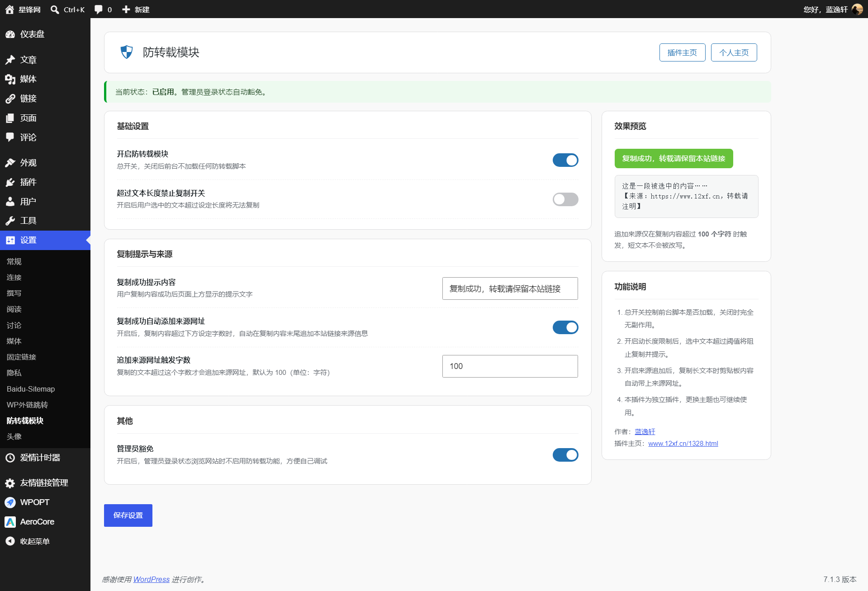868x591 pixels.
Task: Click the 评论 speech bubble icon
Action: [10, 137]
